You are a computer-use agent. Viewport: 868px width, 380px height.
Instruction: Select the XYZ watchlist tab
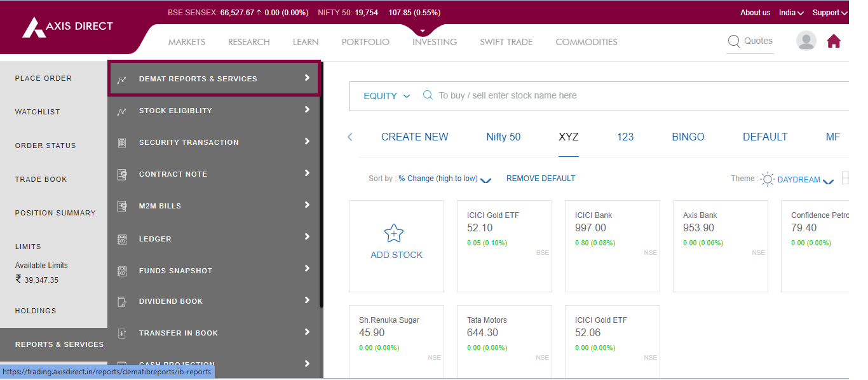569,137
